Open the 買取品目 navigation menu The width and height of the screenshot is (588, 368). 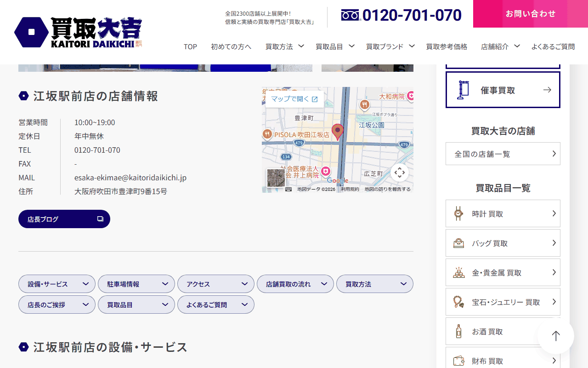(335, 46)
